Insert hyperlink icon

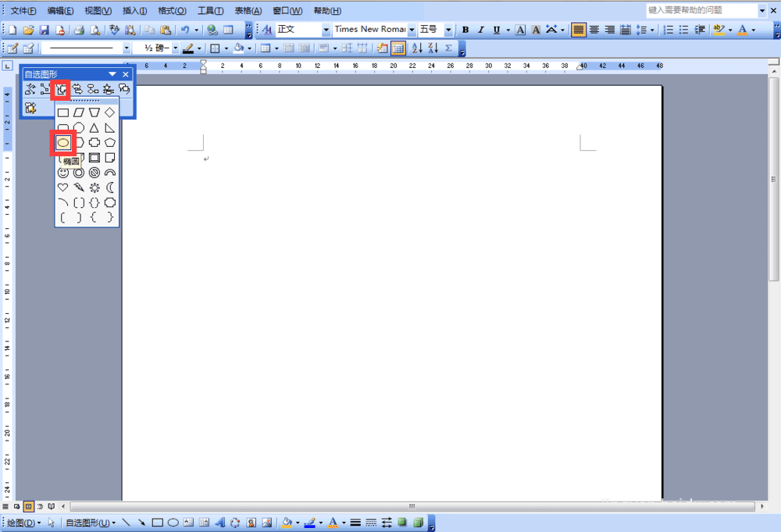pos(212,30)
